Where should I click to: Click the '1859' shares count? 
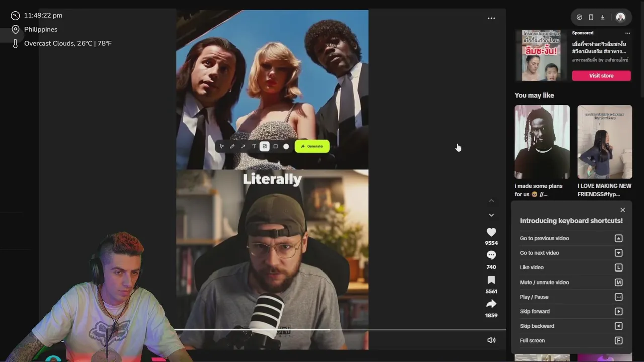(x=491, y=316)
